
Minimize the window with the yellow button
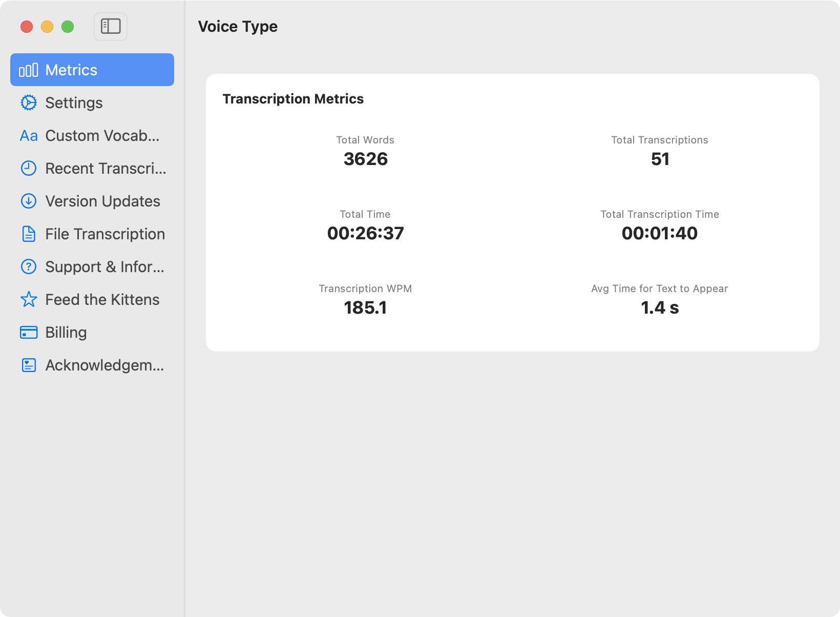click(x=47, y=27)
